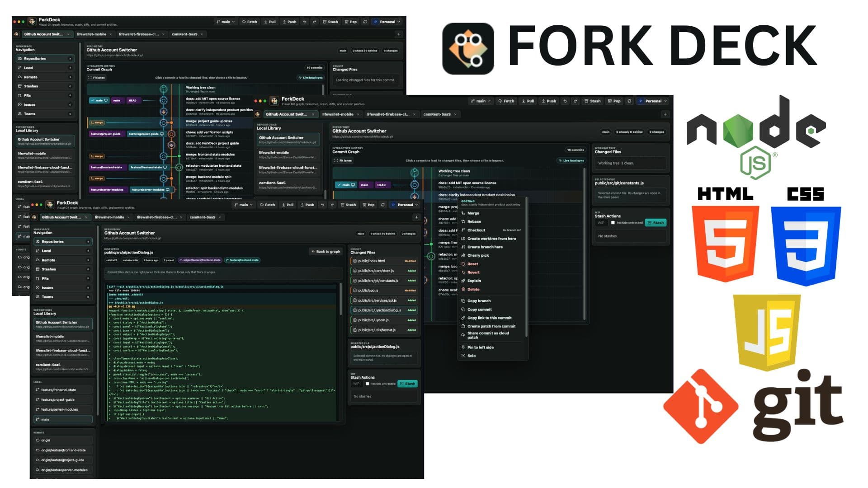Image resolution: width=868 pixels, height=488 pixels.
Task: Open Personal profile dropdown in front bottom-left window
Action: [x=405, y=205]
